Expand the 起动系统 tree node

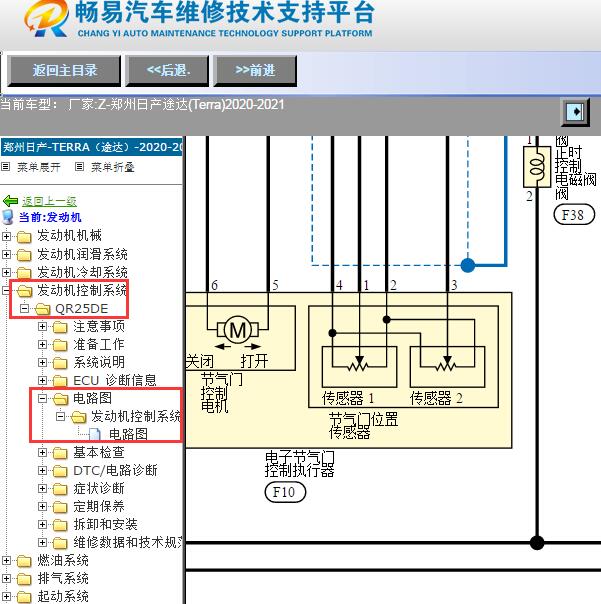coord(6,597)
